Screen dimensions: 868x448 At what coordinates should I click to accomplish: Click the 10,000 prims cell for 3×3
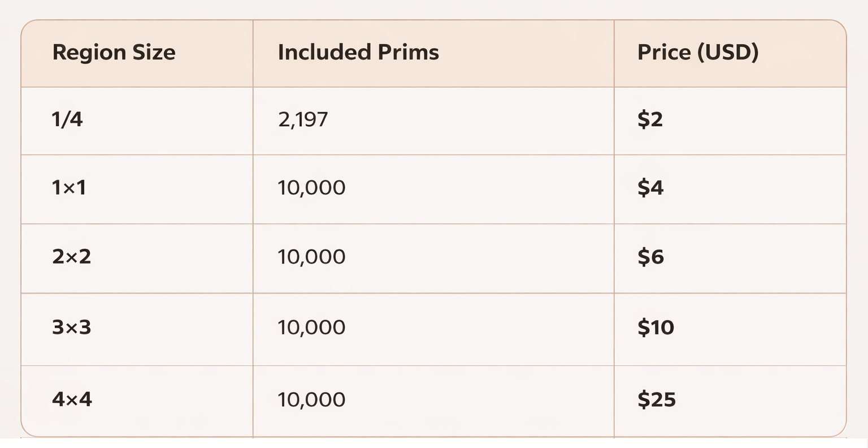(x=311, y=328)
